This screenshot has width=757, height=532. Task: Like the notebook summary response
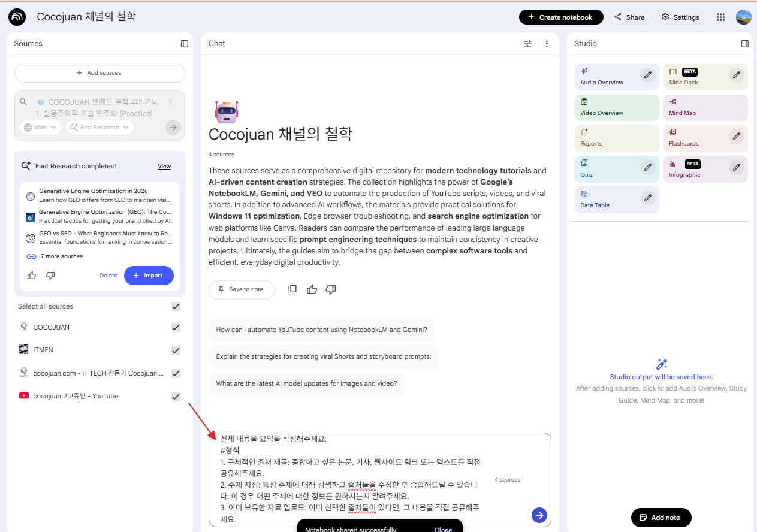(x=312, y=289)
